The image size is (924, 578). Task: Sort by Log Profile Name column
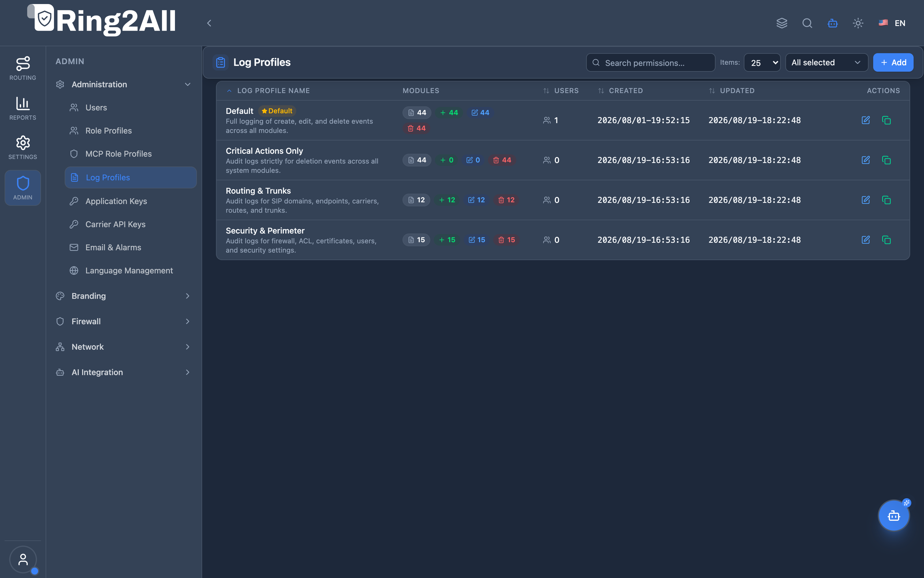pos(268,90)
